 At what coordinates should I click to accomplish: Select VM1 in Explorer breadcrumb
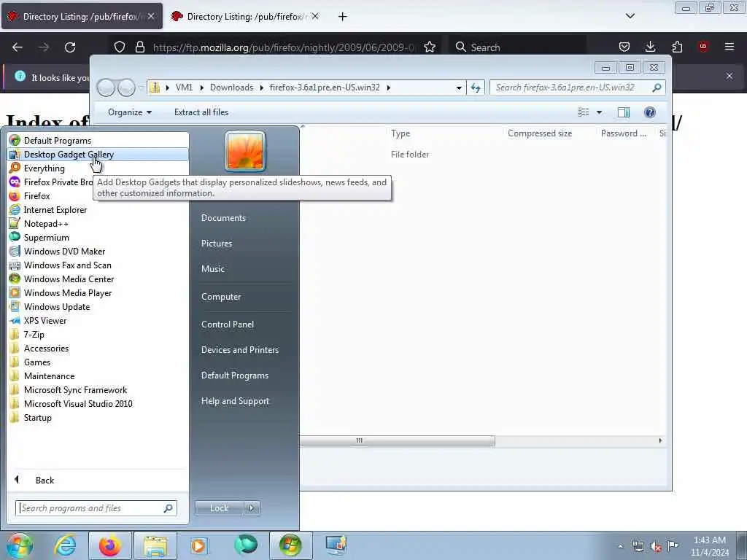tap(184, 87)
